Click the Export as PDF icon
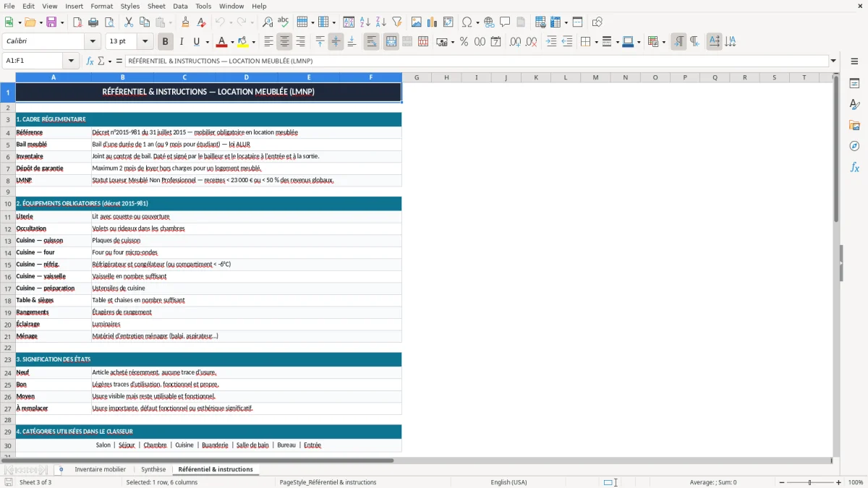The width and height of the screenshot is (868, 488). tap(77, 22)
